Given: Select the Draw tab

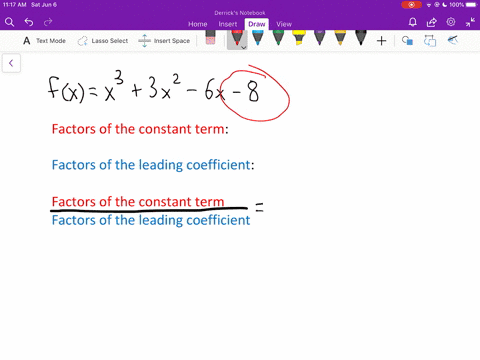Looking at the screenshot, I should (x=257, y=24).
